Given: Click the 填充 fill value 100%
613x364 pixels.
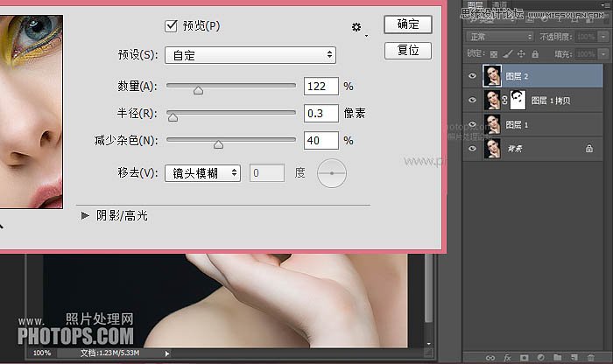Looking at the screenshot, I should [x=586, y=54].
